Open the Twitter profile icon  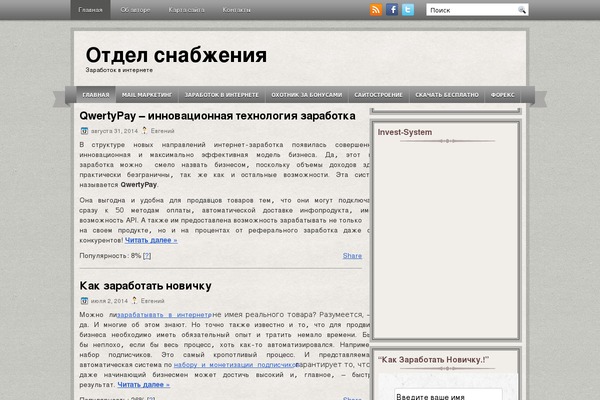coord(408,10)
